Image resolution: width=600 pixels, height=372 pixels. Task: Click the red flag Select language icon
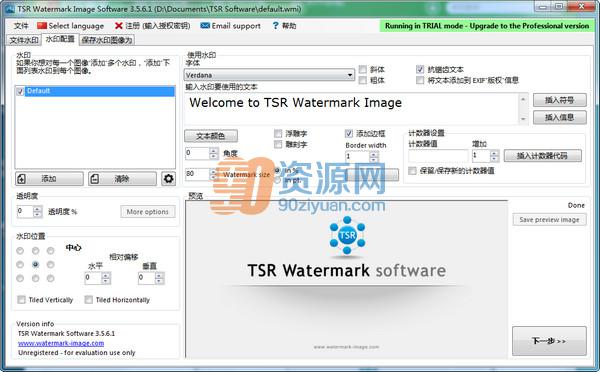(42, 26)
